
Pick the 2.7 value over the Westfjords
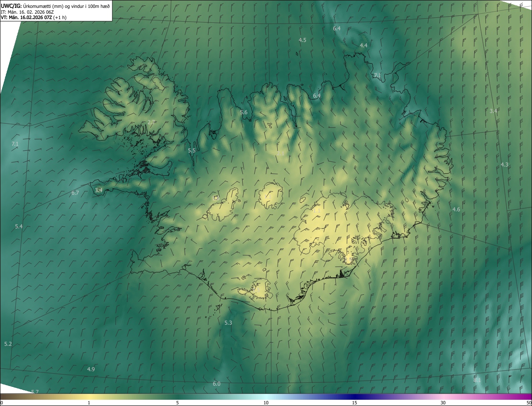(x=151, y=122)
